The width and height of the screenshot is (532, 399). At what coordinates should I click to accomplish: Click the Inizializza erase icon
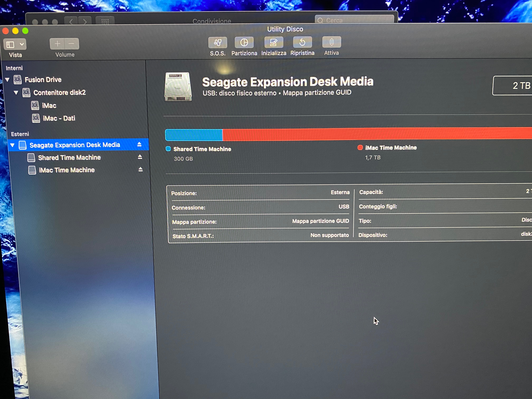coord(274,43)
